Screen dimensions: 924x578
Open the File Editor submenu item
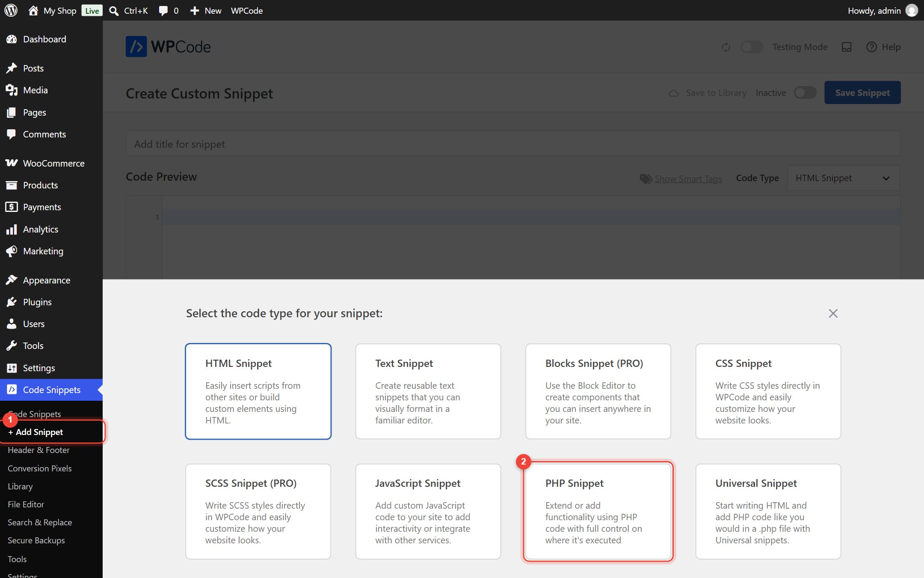click(26, 504)
